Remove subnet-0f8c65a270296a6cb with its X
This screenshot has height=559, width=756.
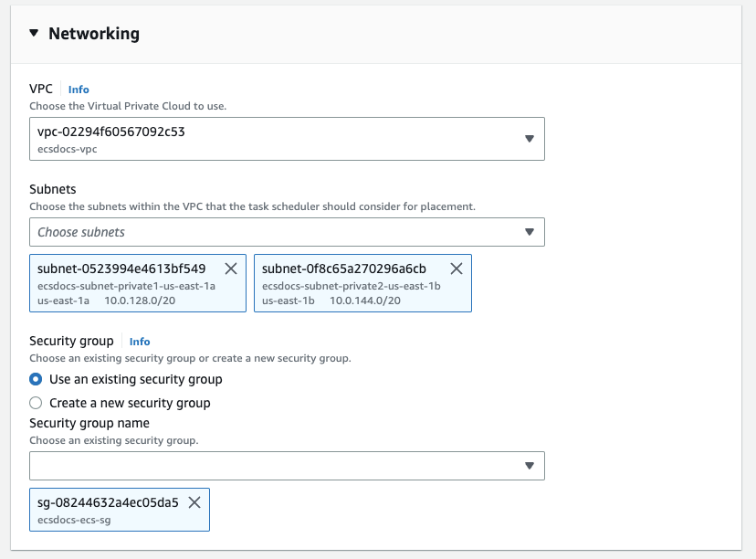click(x=457, y=269)
